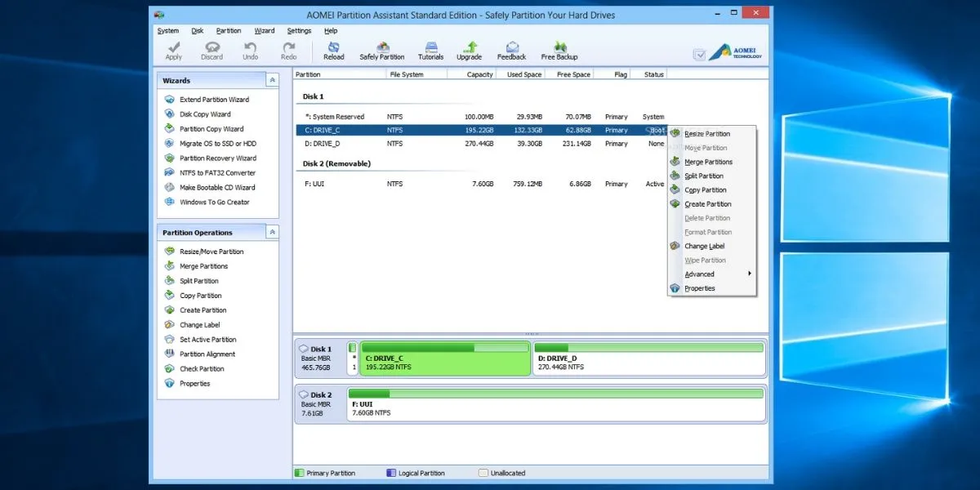This screenshot has width=980, height=490.
Task: Click Partition Alignment sidebar icon
Action: click(x=170, y=354)
